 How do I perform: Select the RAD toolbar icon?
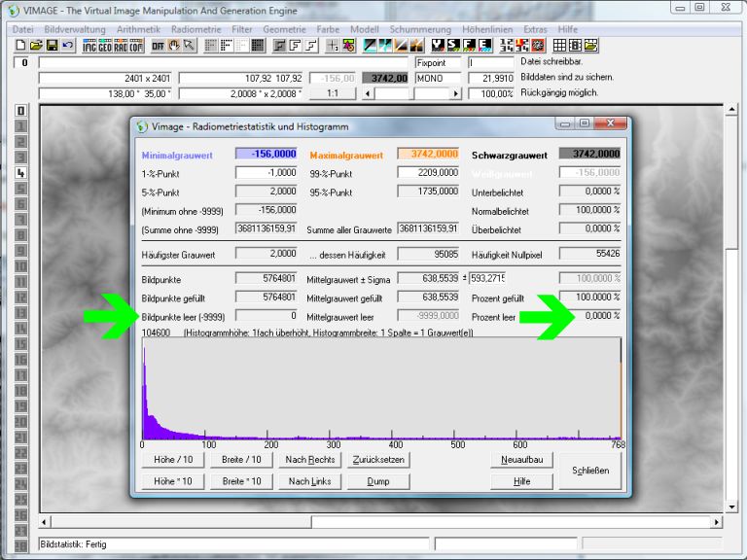(121, 46)
